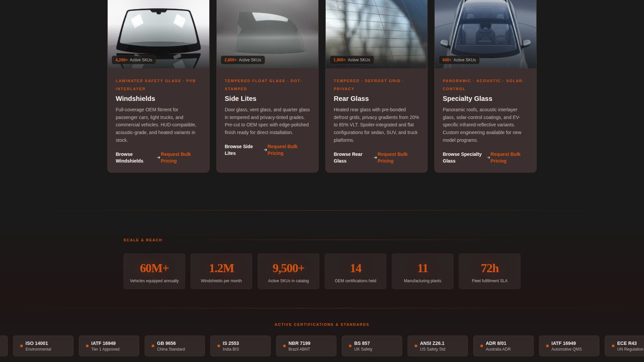Click the ADR 8/01 Australia ADR badge
Viewport: 644px width, 362px height.
(503, 346)
